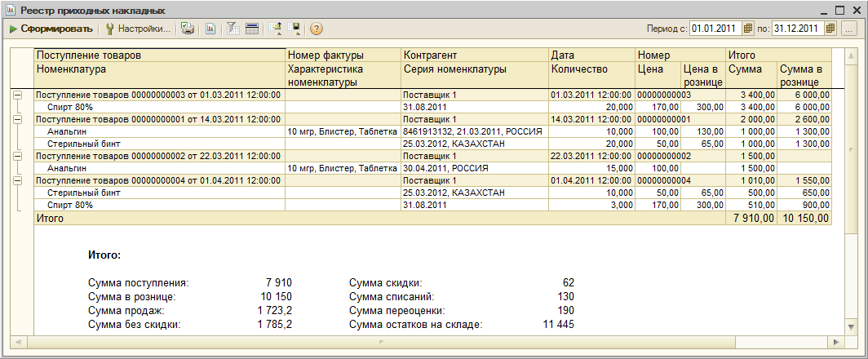Open help with the question mark icon
This screenshot has height=359, width=868.
coord(317,29)
